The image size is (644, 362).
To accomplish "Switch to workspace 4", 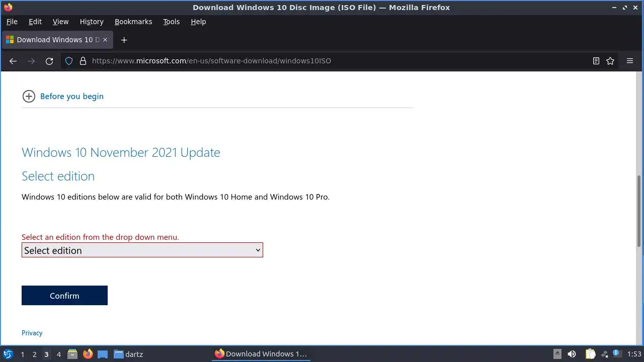I will click(x=58, y=354).
